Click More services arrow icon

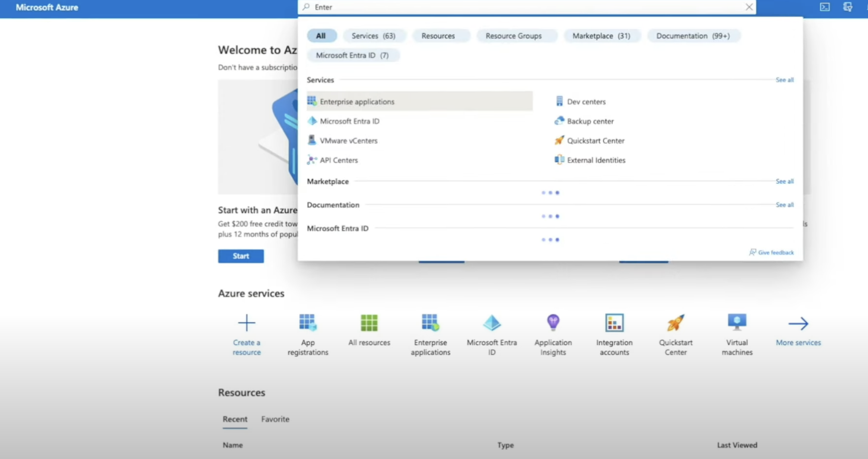coord(798,323)
